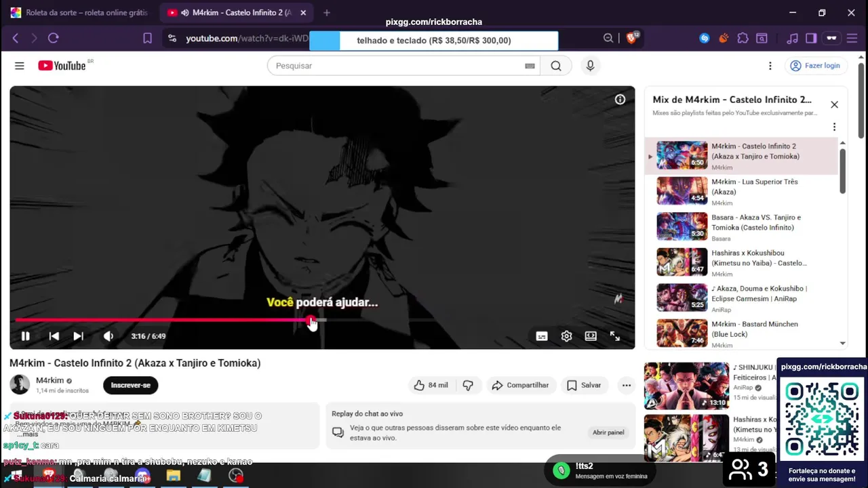Like the video (84 mil)

pyautogui.click(x=431, y=385)
